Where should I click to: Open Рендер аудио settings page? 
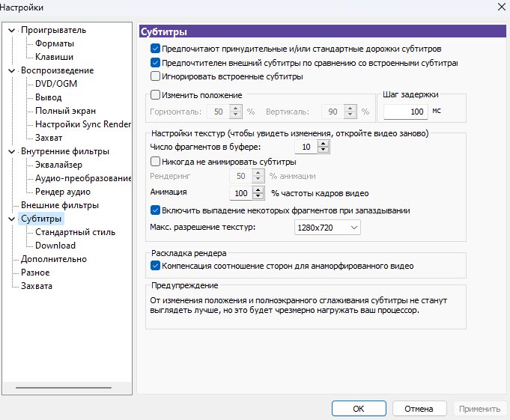pos(62,192)
